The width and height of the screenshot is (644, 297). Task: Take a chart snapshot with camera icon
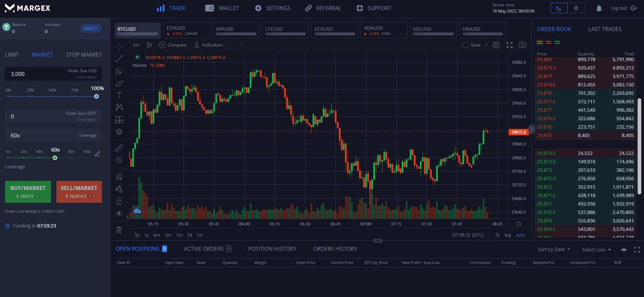[522, 45]
